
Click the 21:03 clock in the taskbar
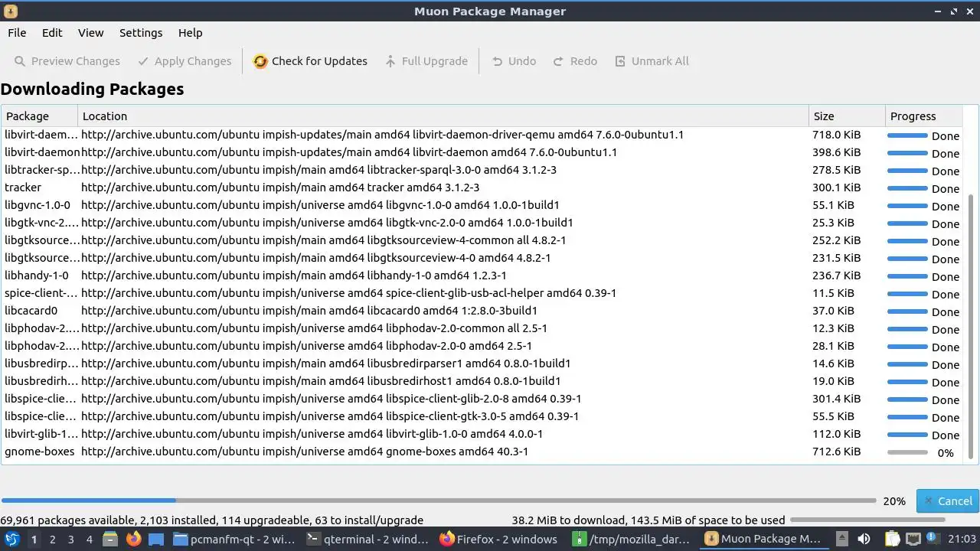coord(962,539)
